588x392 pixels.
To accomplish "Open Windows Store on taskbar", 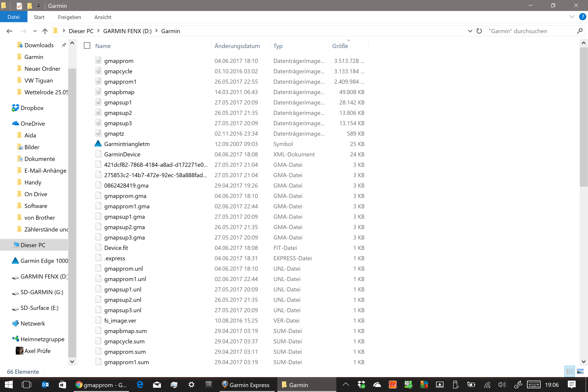I will coord(62,385).
